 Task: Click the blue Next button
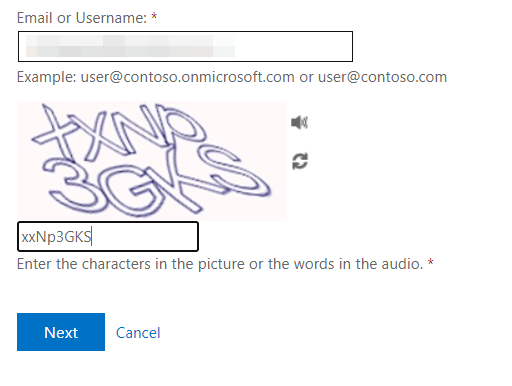(x=61, y=332)
